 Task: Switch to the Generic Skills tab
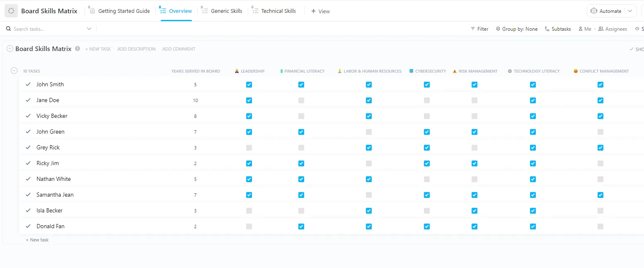point(222,11)
